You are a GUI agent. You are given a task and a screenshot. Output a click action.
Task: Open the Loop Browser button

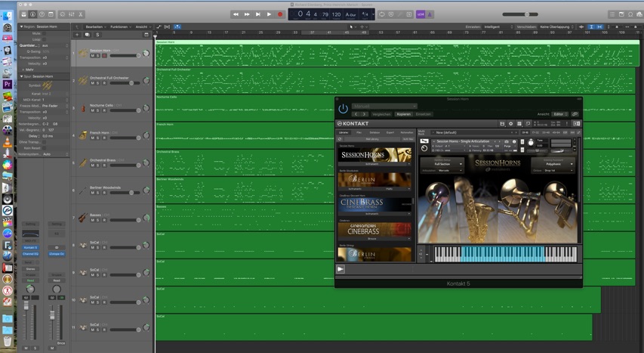[x=630, y=14]
